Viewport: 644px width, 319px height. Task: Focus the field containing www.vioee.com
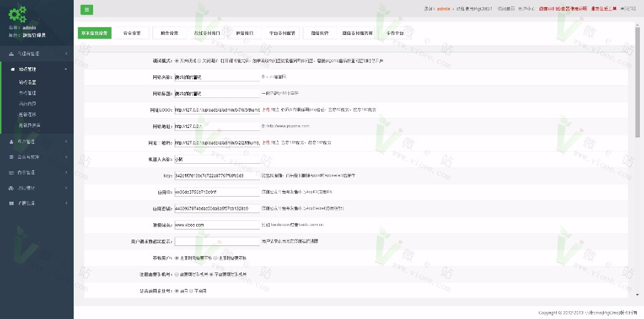click(218, 225)
